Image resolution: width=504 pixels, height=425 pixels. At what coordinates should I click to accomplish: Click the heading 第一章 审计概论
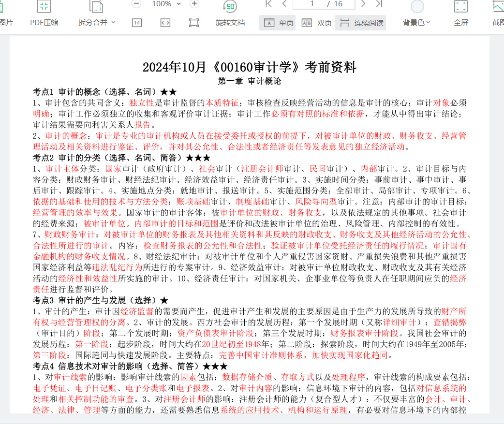coord(250,81)
